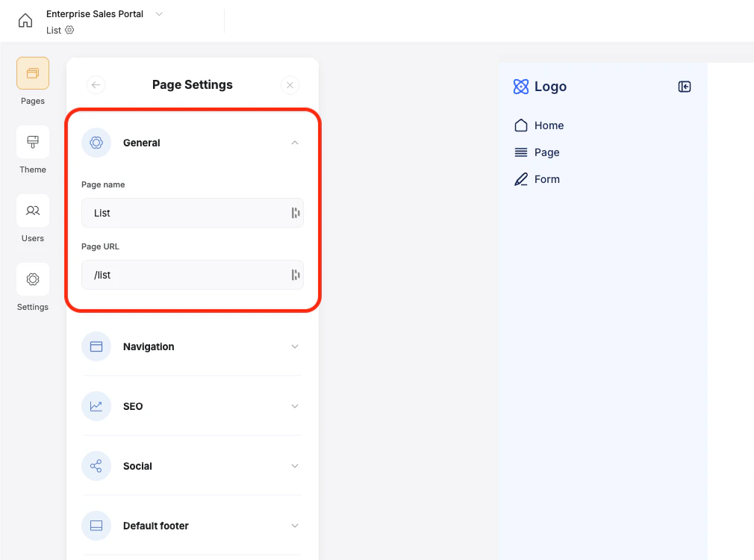
Task: Click the General section heading
Action: click(x=141, y=143)
